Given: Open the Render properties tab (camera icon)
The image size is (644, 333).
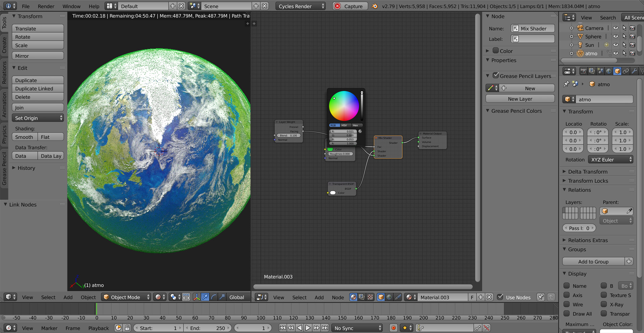Looking at the screenshot, I should 584,71.
